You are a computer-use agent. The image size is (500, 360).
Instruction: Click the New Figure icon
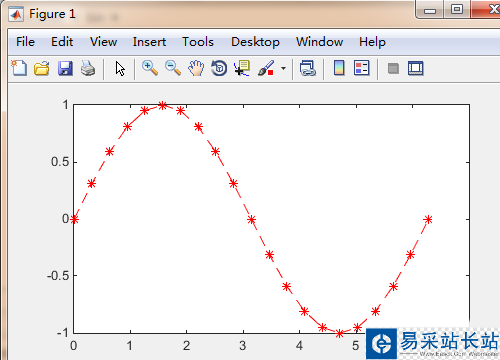[19, 68]
